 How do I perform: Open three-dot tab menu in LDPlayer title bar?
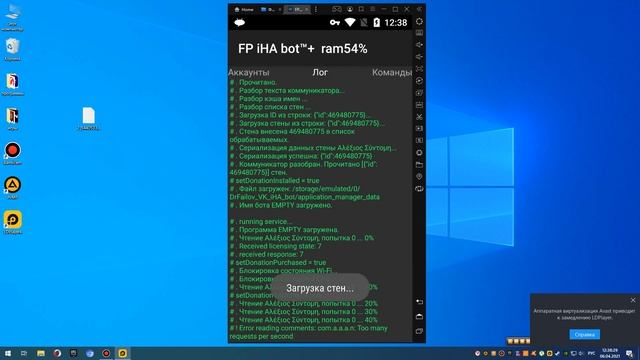pyautogui.click(x=316, y=9)
